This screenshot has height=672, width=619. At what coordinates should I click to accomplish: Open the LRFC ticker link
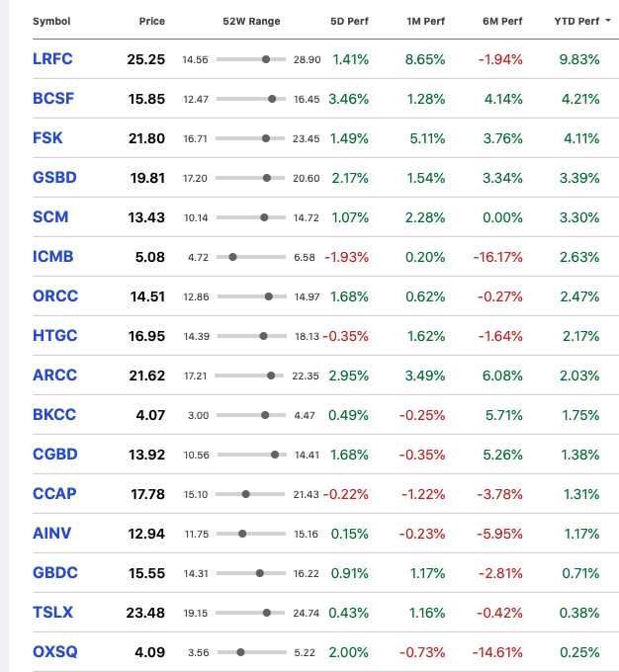click(52, 59)
